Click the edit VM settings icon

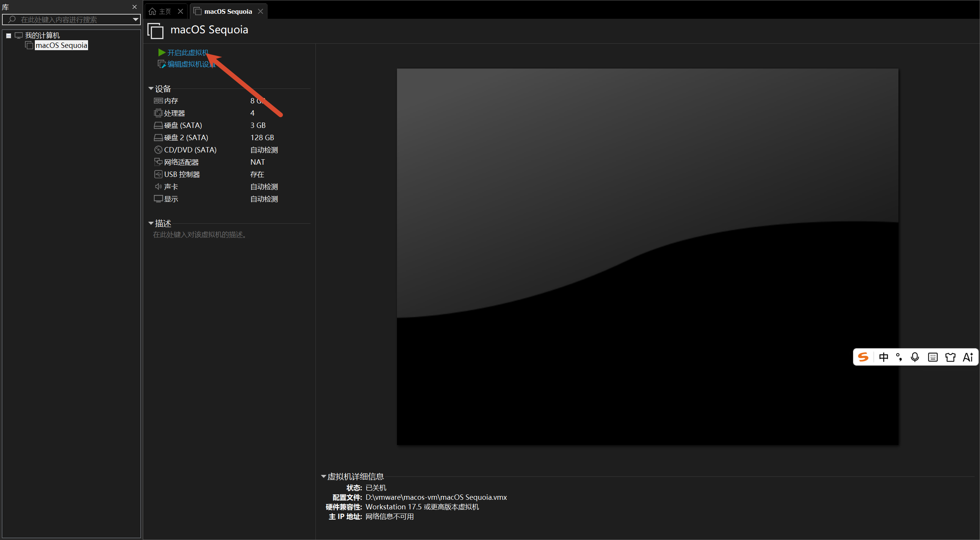pos(162,64)
